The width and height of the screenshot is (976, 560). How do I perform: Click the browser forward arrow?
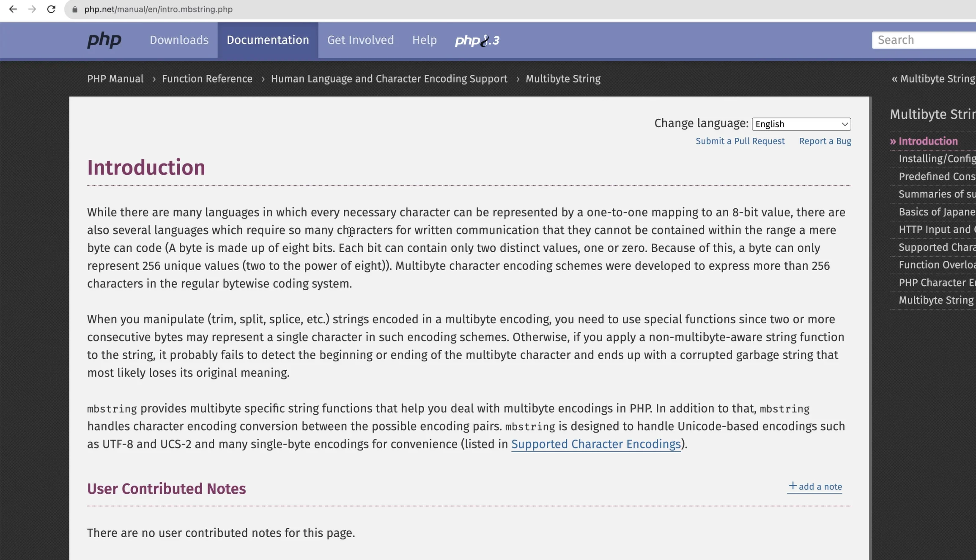coord(32,9)
